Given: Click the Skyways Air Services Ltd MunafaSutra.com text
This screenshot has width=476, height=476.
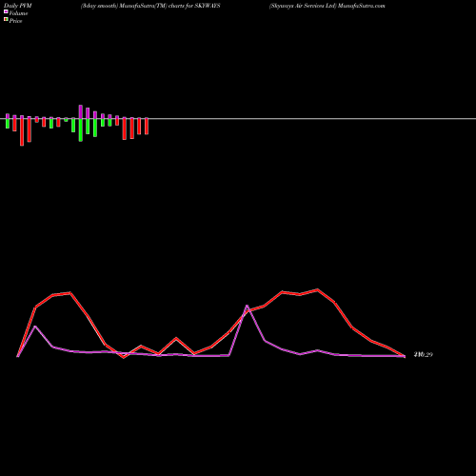Looking at the screenshot, I should [327, 6].
